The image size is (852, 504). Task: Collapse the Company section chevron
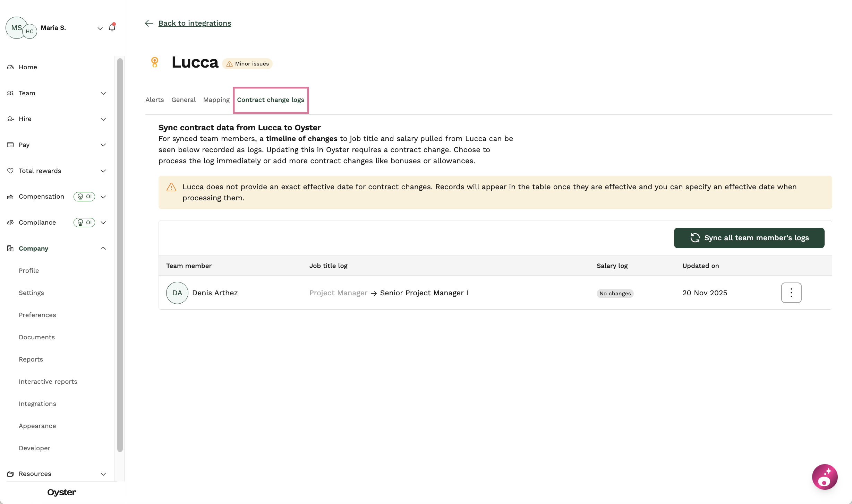103,249
